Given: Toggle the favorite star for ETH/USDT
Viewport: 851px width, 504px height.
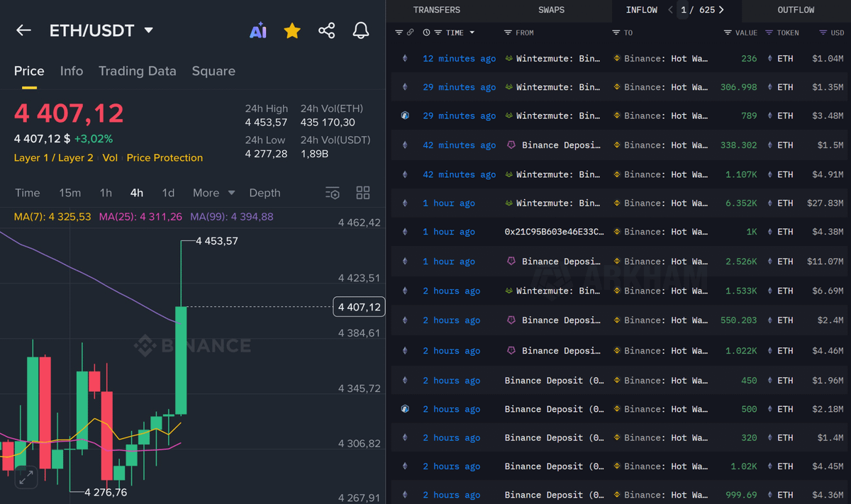Looking at the screenshot, I should click(x=292, y=30).
